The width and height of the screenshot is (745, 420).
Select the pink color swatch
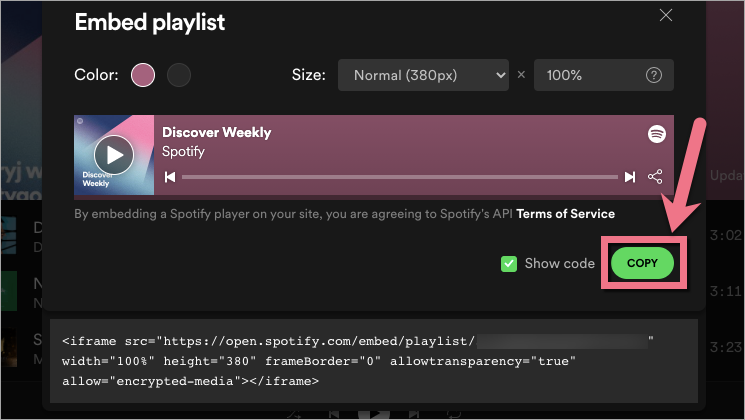[x=143, y=75]
